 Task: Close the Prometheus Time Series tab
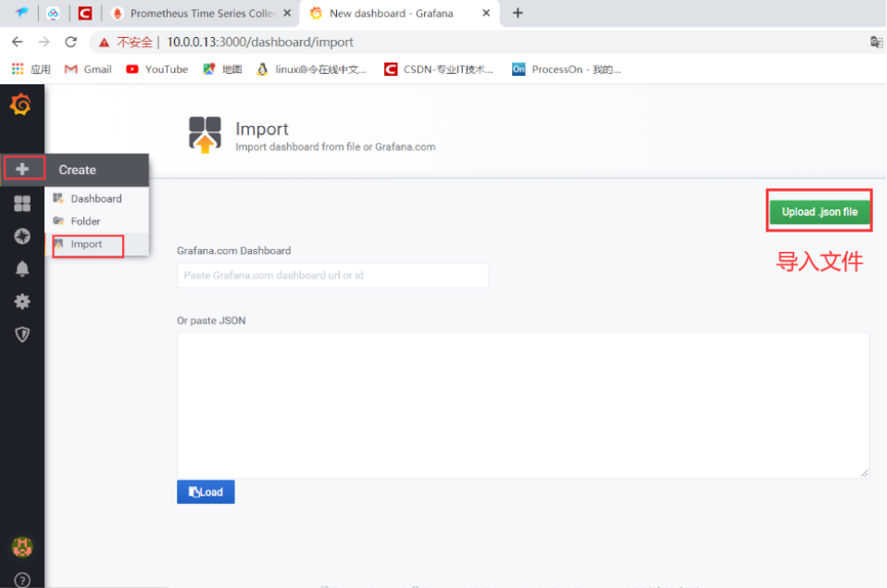287,13
